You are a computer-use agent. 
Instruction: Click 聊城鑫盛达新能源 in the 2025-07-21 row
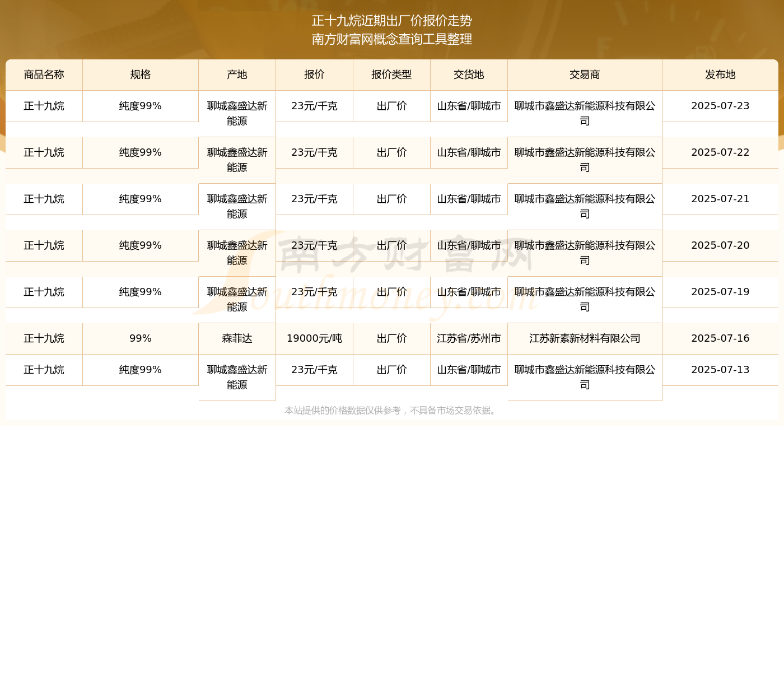(x=237, y=207)
